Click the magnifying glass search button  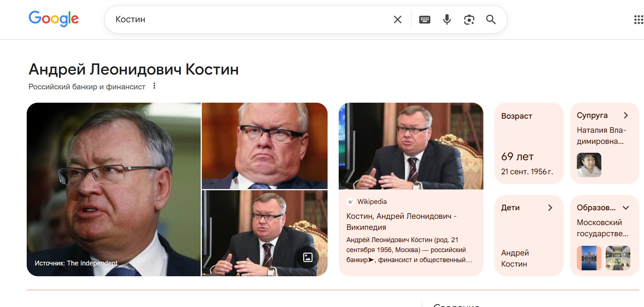[491, 20]
